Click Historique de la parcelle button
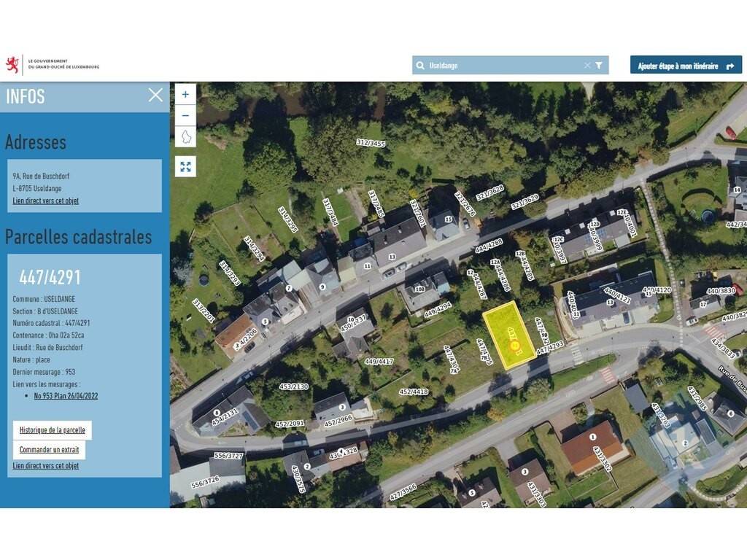Image resolution: width=747 pixels, height=560 pixels. 52,430
